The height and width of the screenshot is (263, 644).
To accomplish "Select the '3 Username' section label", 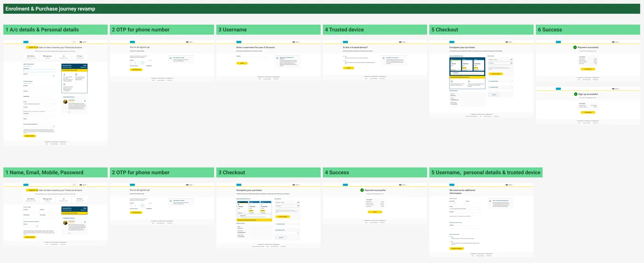I will [x=233, y=29].
